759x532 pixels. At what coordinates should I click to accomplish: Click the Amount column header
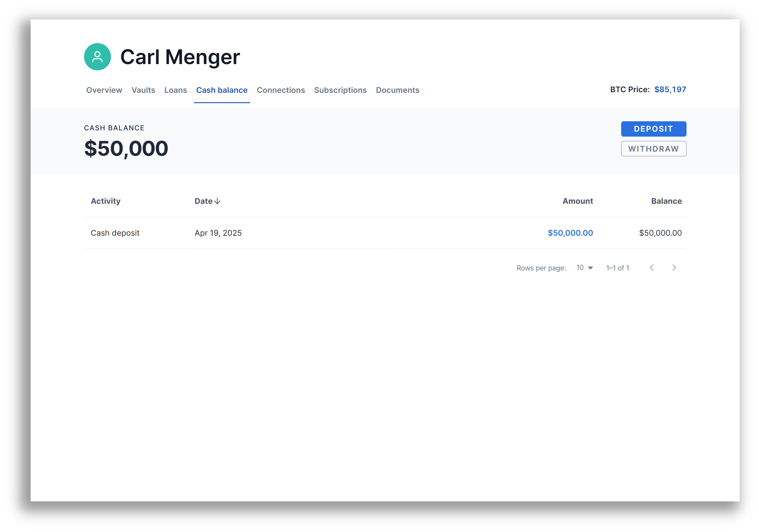click(577, 201)
